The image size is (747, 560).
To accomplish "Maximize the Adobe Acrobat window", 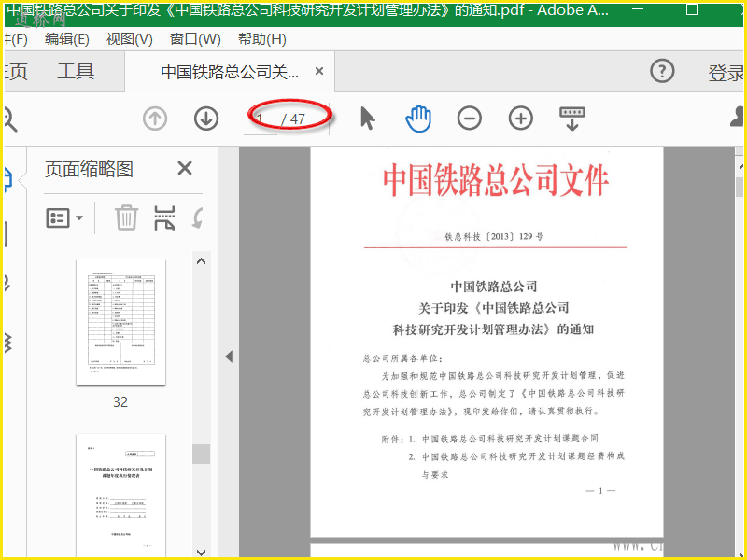I will tap(692, 9).
